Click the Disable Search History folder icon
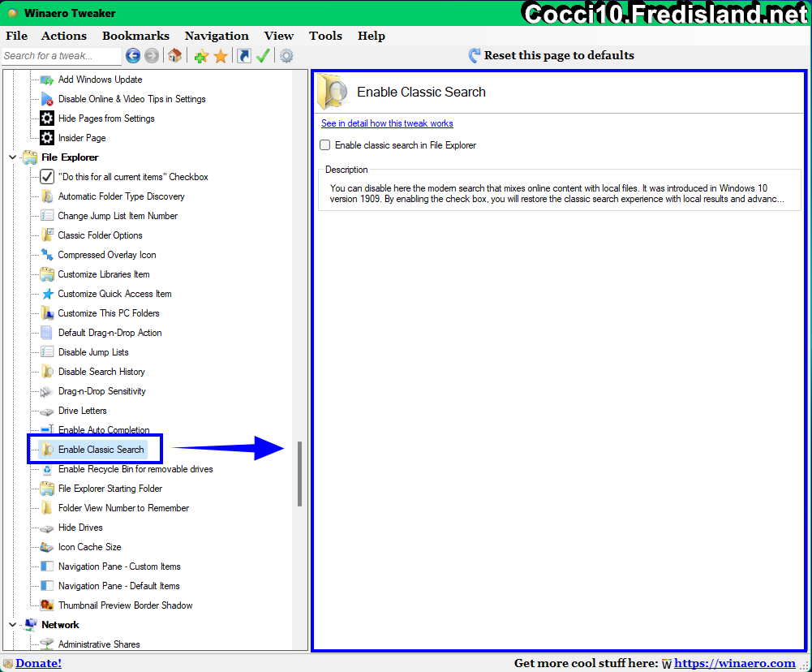 point(47,372)
